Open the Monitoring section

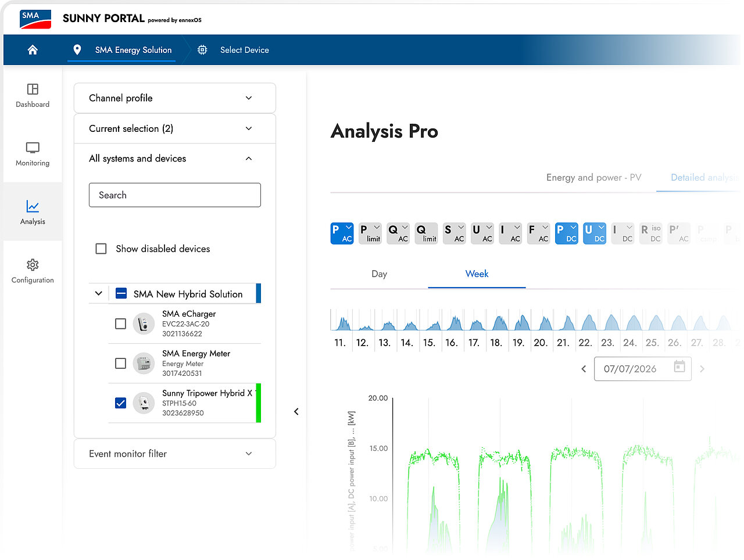click(33, 155)
